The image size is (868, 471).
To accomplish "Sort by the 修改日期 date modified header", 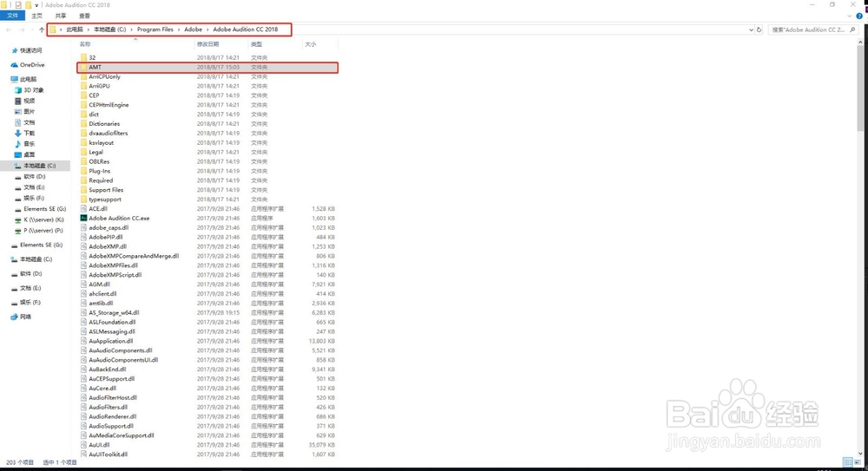I will [x=207, y=44].
